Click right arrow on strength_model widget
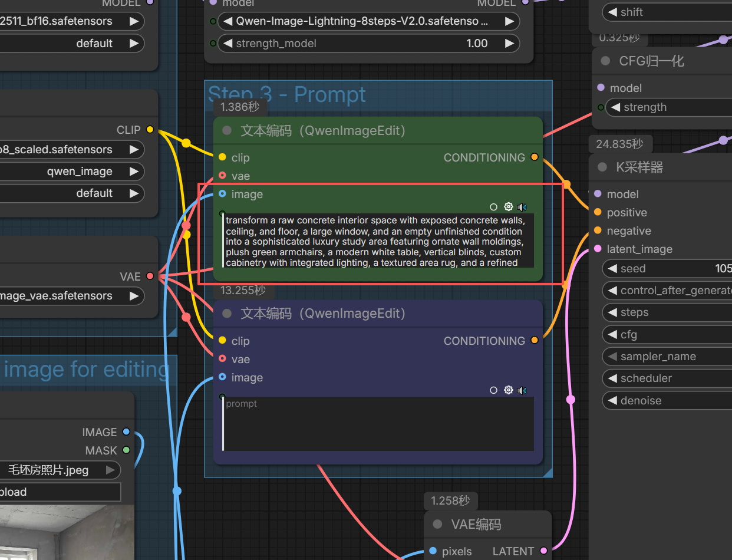This screenshot has height=560, width=732. (x=509, y=43)
